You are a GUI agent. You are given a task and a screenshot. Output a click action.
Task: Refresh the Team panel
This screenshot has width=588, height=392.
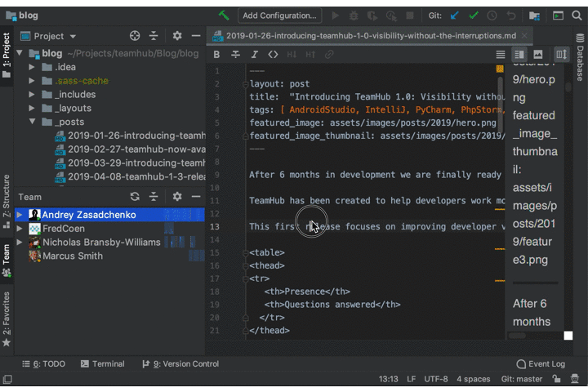135,196
